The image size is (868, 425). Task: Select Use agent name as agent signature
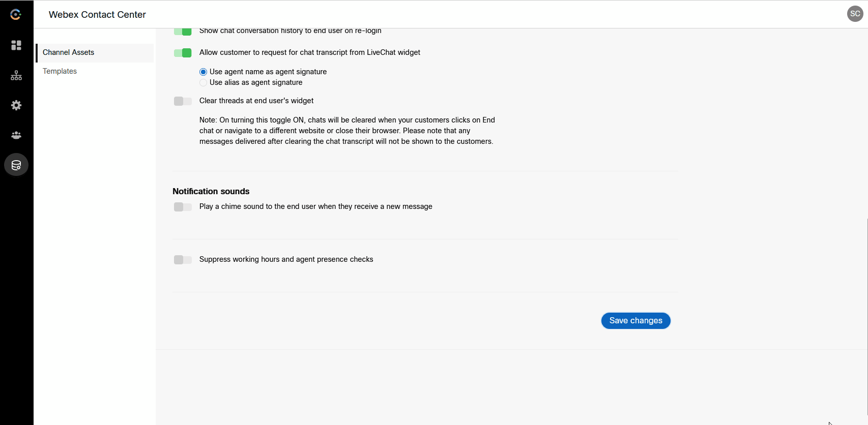click(204, 72)
